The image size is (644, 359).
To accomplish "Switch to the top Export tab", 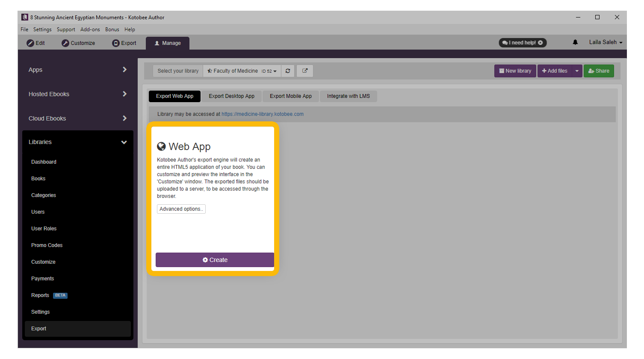I will point(124,43).
